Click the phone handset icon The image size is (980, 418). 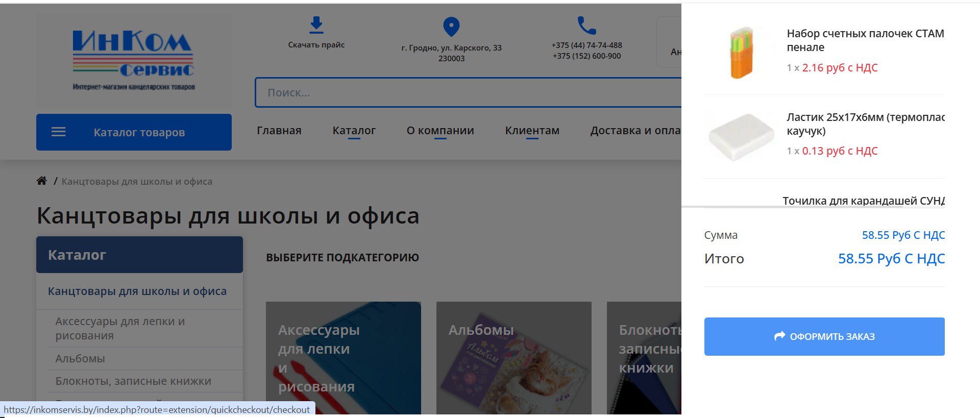click(586, 25)
